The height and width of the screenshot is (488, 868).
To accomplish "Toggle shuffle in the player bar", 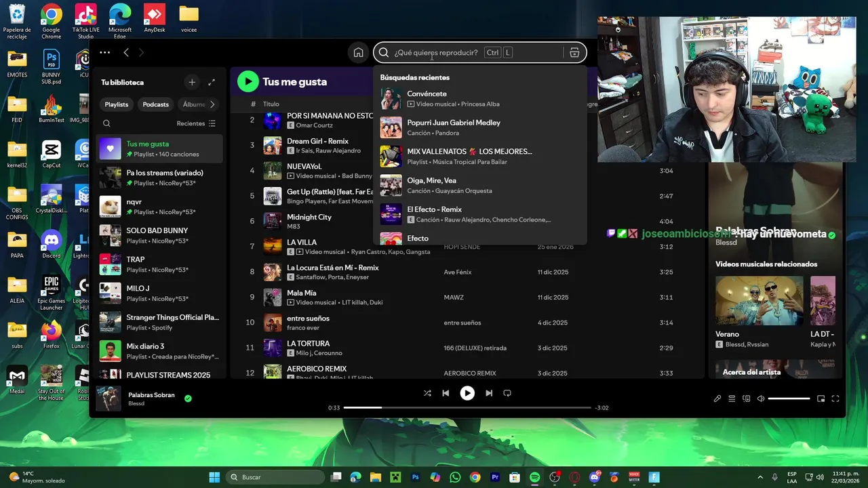I will pos(427,393).
